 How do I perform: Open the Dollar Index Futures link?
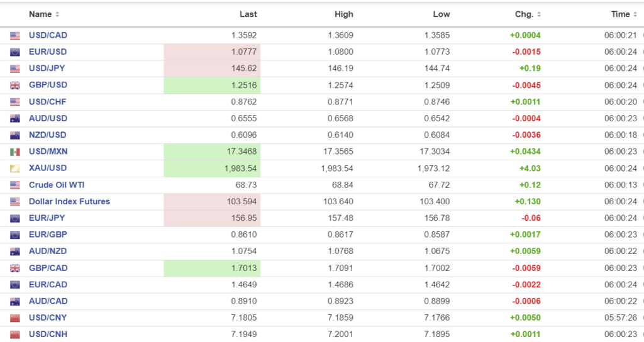pos(69,201)
